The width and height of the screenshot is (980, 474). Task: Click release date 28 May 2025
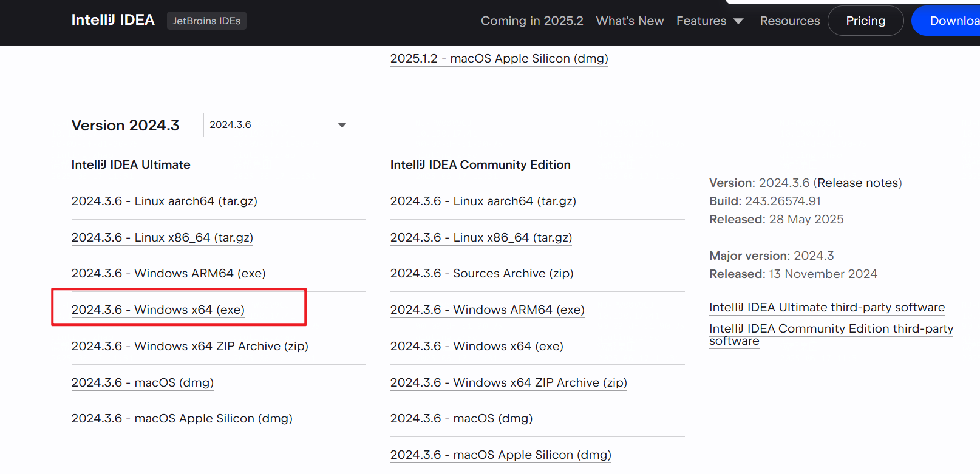(806, 219)
